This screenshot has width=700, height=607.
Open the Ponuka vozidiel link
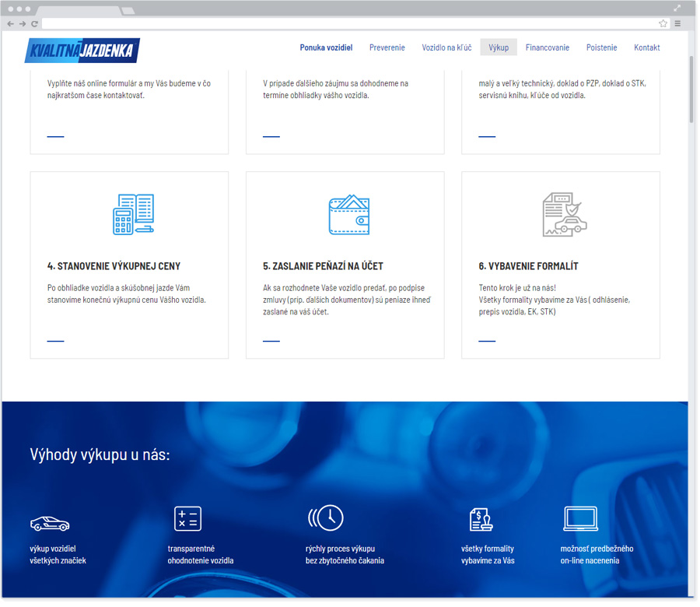click(x=326, y=47)
